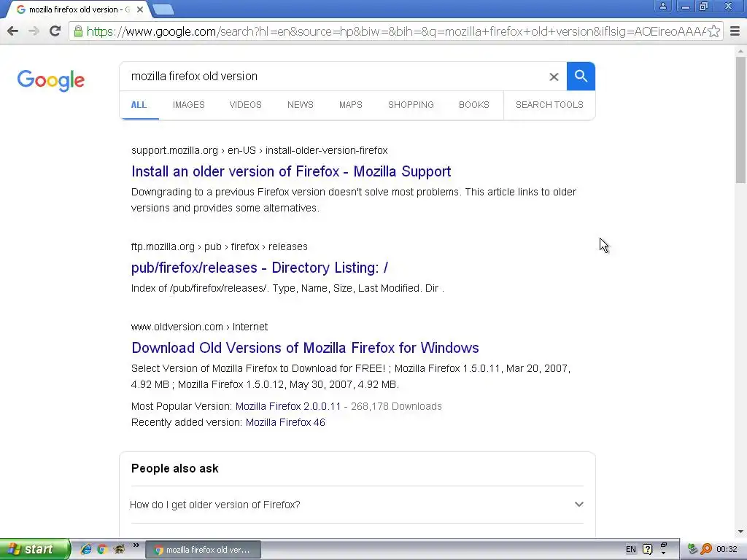Switch to the MAPS tab
Image resolution: width=747 pixels, height=560 pixels.
(351, 105)
